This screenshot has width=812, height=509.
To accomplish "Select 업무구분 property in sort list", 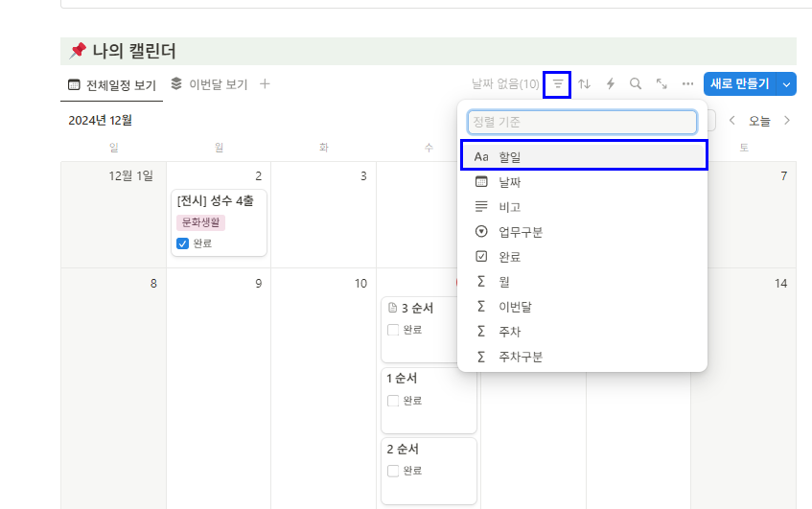I will (583, 231).
